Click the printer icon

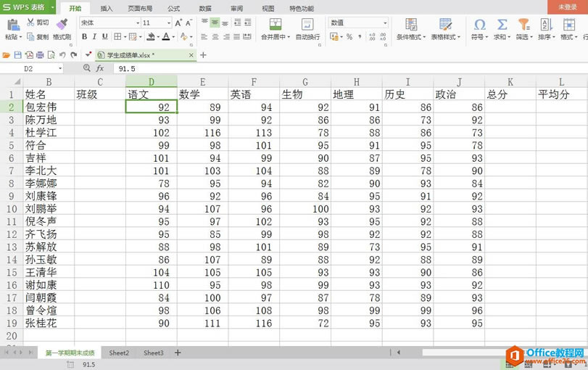(x=40, y=55)
